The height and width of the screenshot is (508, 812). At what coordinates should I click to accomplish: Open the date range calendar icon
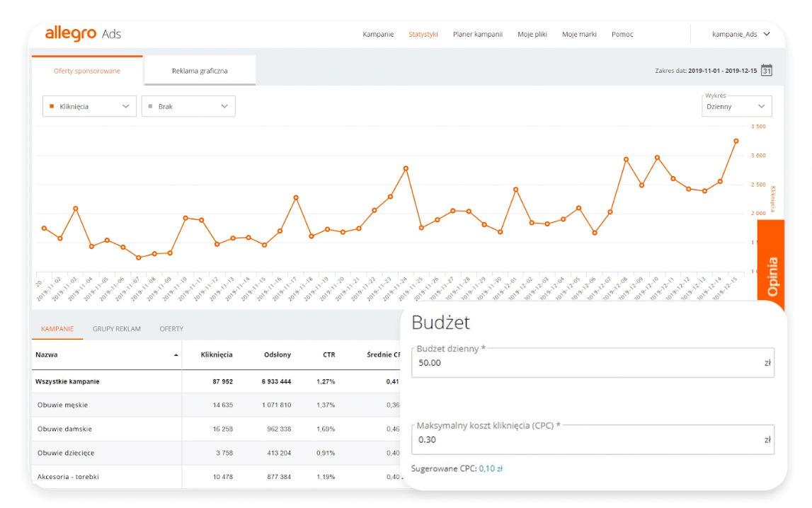click(x=766, y=70)
